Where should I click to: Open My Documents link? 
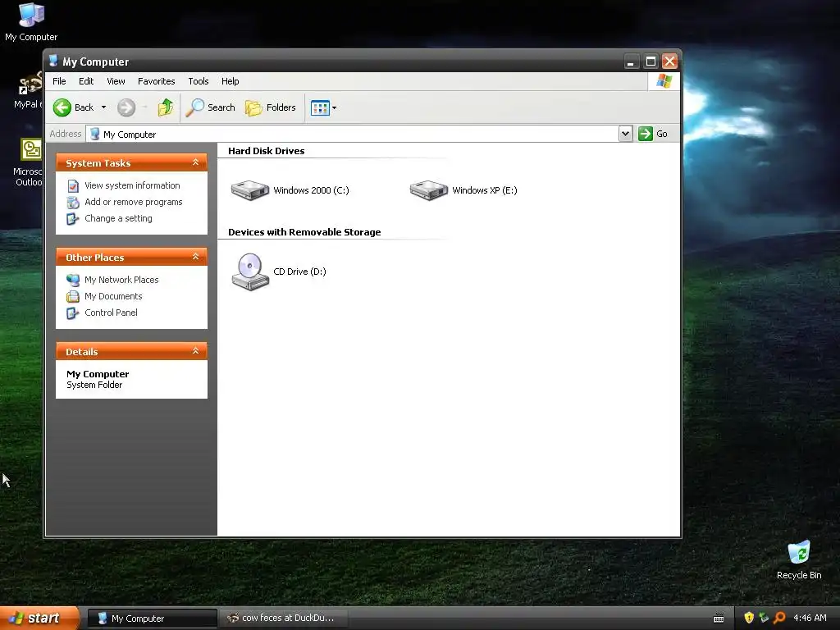113,296
